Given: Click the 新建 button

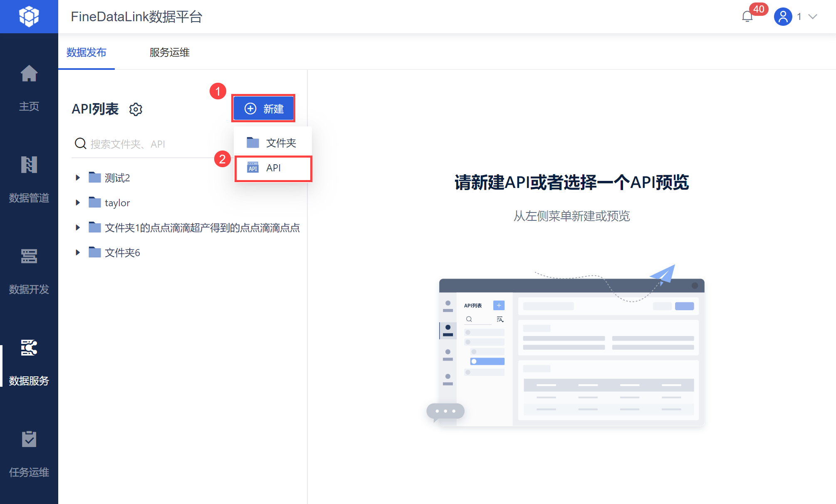Looking at the screenshot, I should coord(264,109).
